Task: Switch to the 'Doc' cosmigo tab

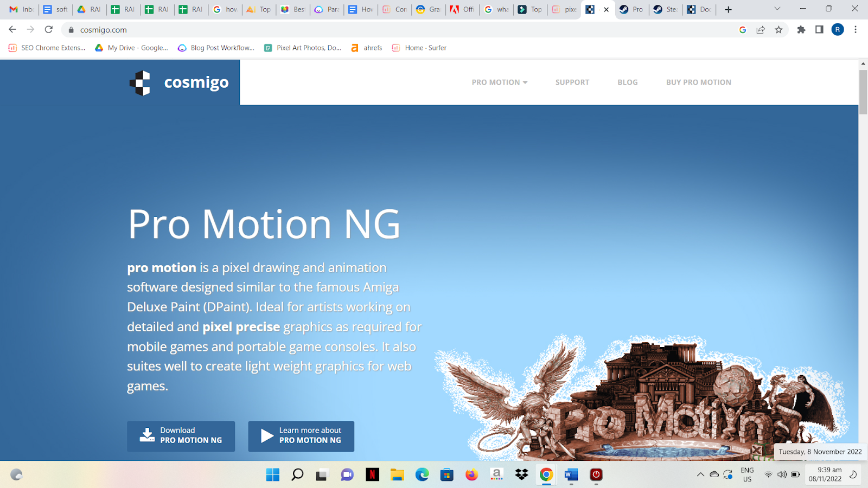Action: pyautogui.click(x=699, y=9)
